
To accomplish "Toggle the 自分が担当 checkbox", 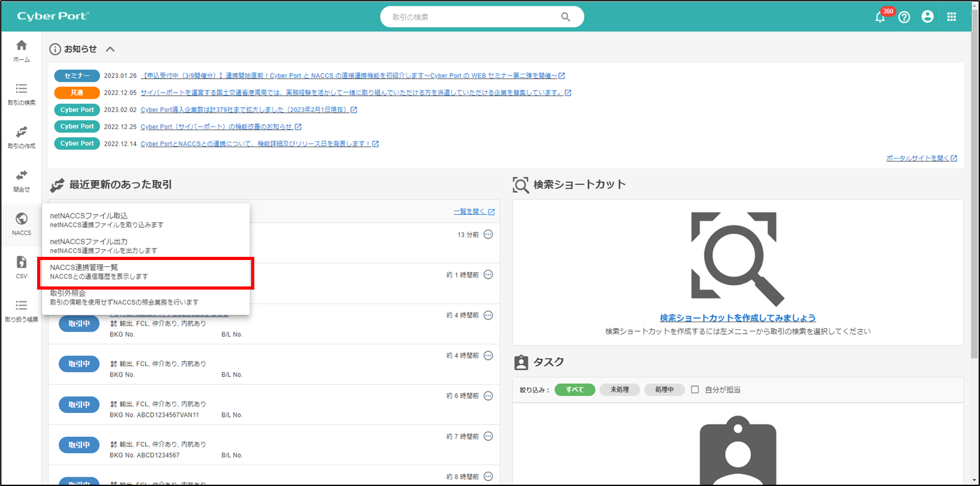I will 695,390.
